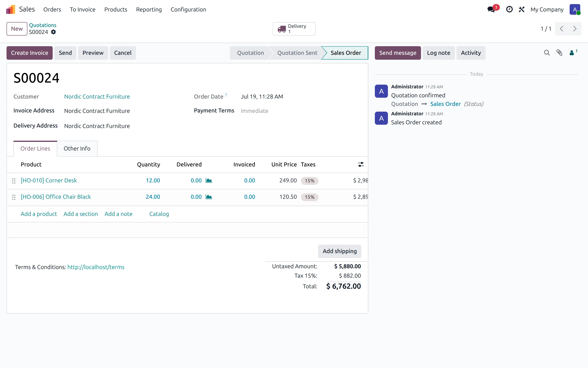
Task: Select the Order Lines tab
Action: [x=35, y=148]
